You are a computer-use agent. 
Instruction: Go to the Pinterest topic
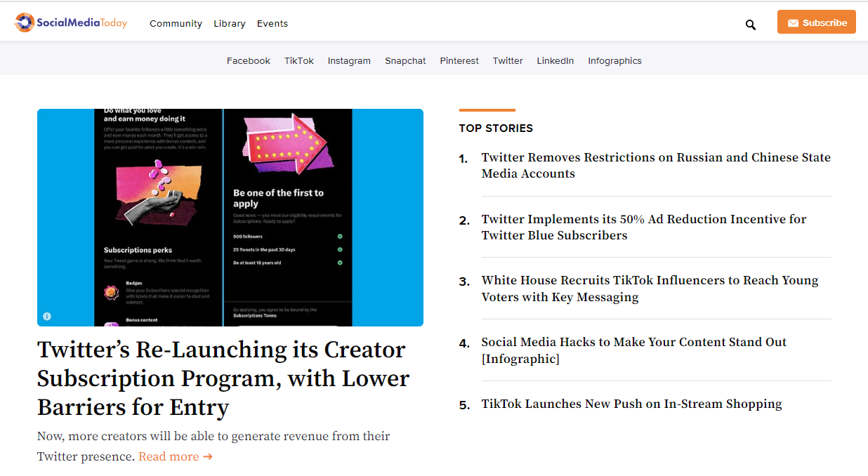click(459, 60)
